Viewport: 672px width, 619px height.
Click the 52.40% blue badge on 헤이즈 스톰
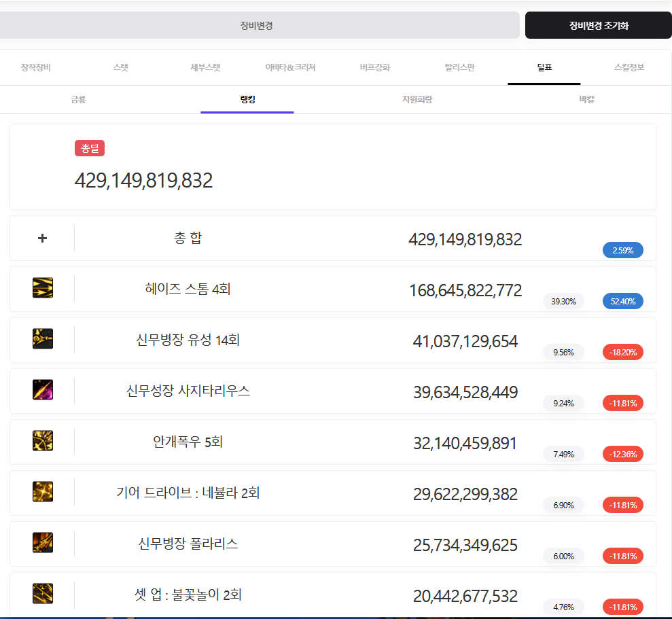click(x=622, y=301)
